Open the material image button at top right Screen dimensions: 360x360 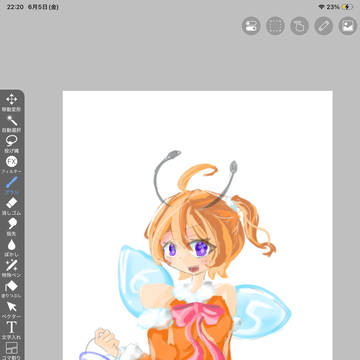click(348, 26)
